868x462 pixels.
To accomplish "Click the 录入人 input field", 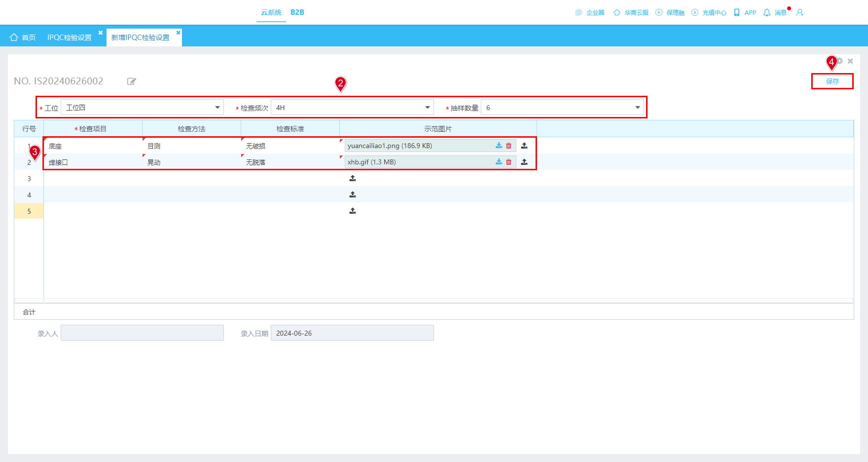I will point(142,333).
